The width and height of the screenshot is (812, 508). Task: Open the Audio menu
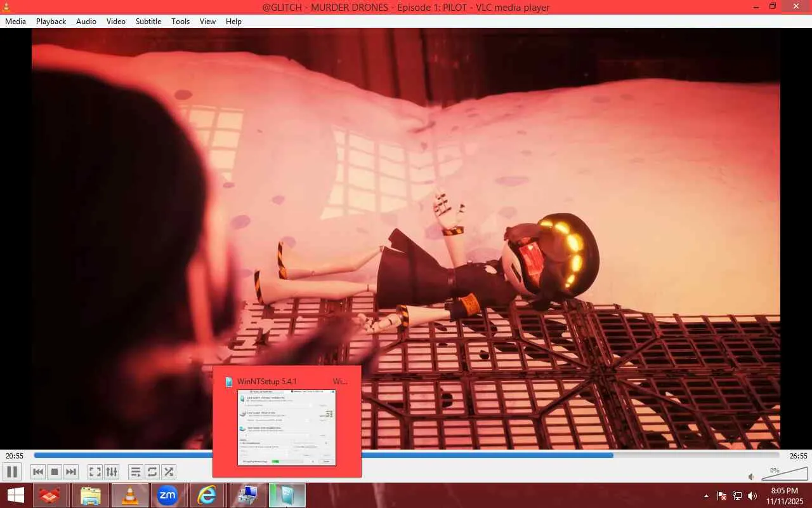(86, 22)
